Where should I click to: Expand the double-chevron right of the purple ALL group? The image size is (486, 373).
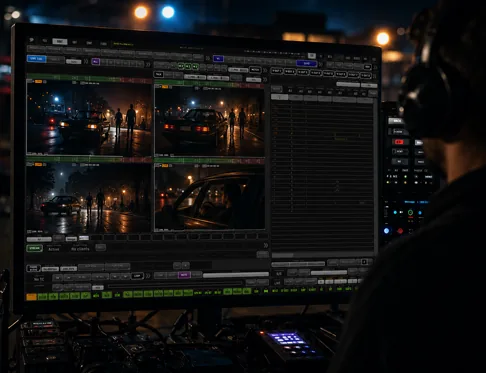click(148, 64)
